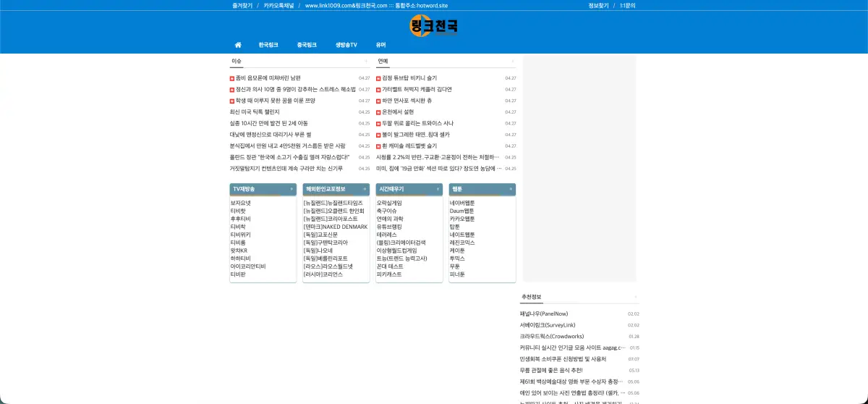
Task: Select the 생방송TV navigation menu
Action: point(346,45)
